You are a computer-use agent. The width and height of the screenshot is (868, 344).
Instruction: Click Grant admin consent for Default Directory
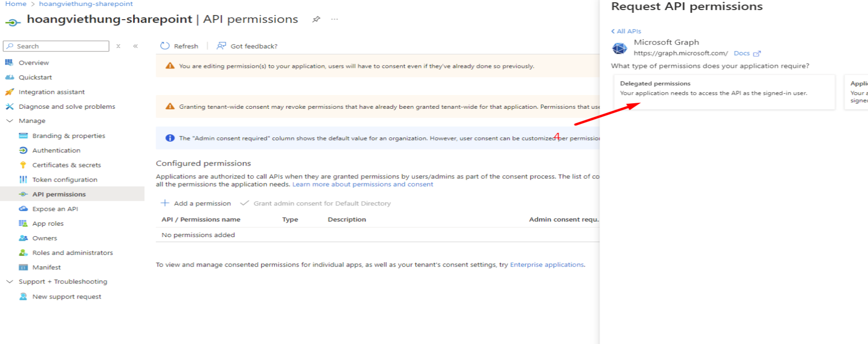315,203
